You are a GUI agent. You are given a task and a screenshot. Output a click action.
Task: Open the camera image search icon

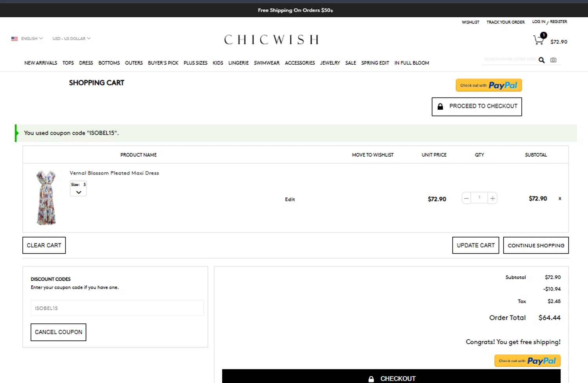point(553,60)
